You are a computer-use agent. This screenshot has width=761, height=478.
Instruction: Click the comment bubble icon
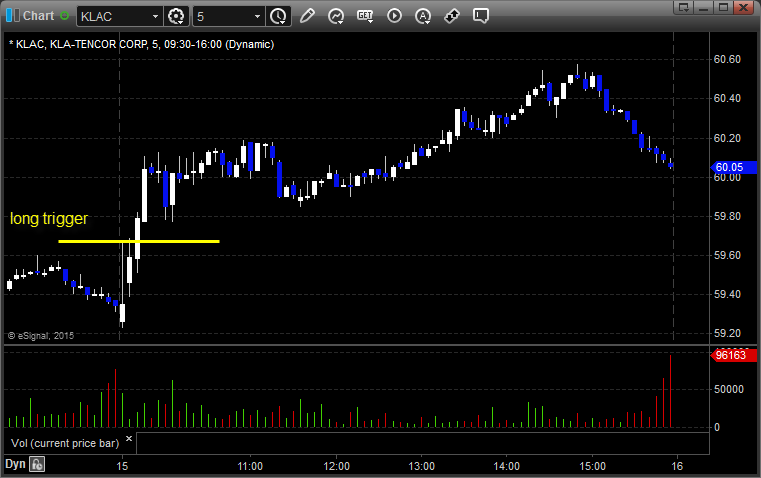coord(481,16)
